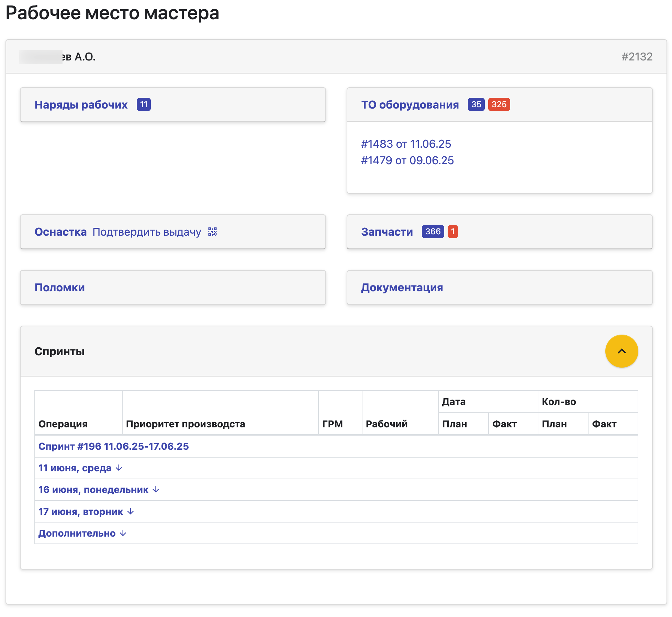This screenshot has width=672, height=617.
Task: Open the ТО оборудования section
Action: click(410, 104)
